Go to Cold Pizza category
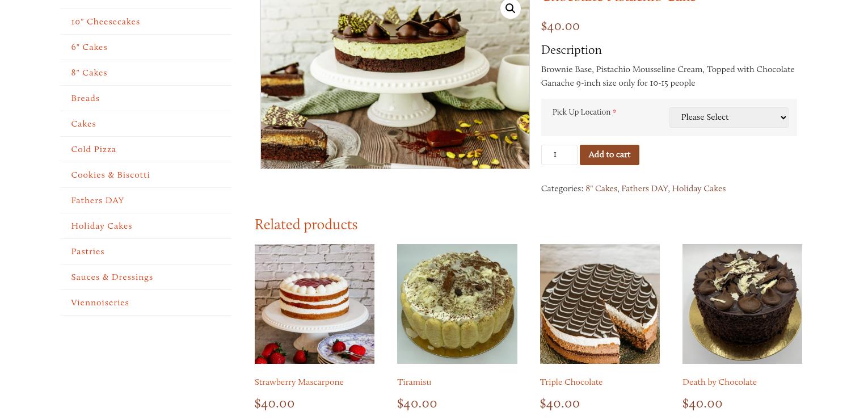868x420 pixels. pos(94,149)
